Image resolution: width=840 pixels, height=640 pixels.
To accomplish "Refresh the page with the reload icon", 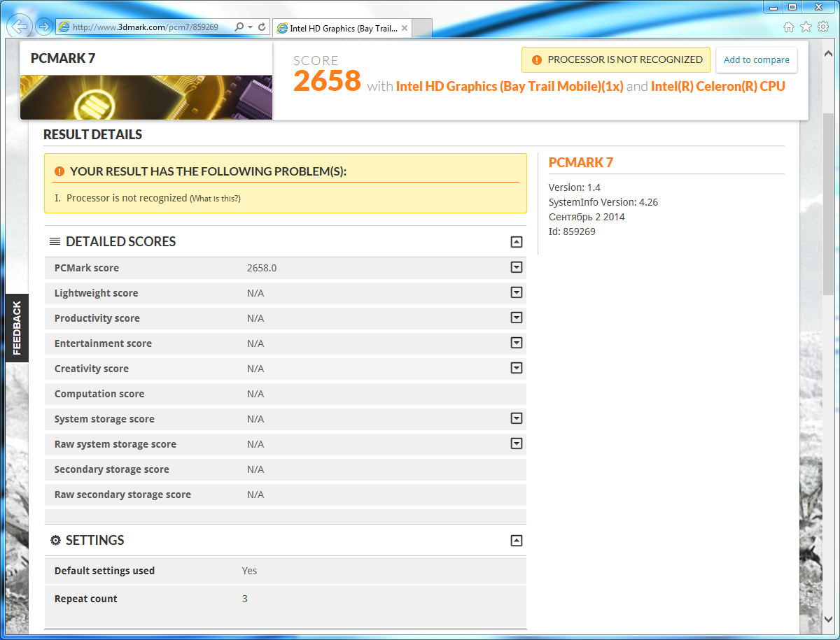I will [262, 27].
